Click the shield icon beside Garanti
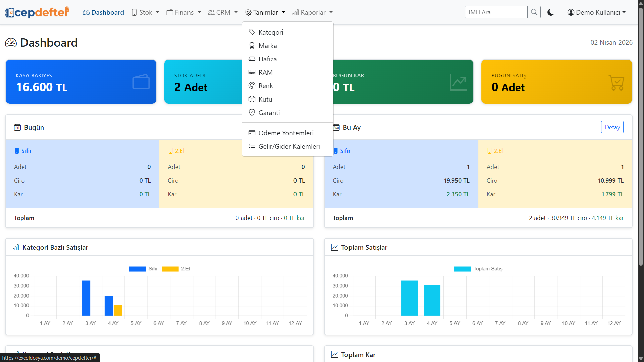This screenshot has width=644, height=362. [x=252, y=113]
